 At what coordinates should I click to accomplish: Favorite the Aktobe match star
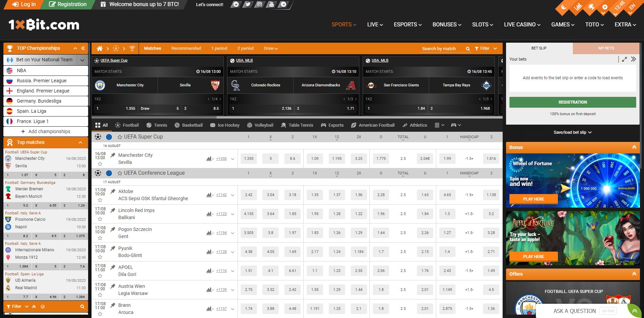click(100, 200)
